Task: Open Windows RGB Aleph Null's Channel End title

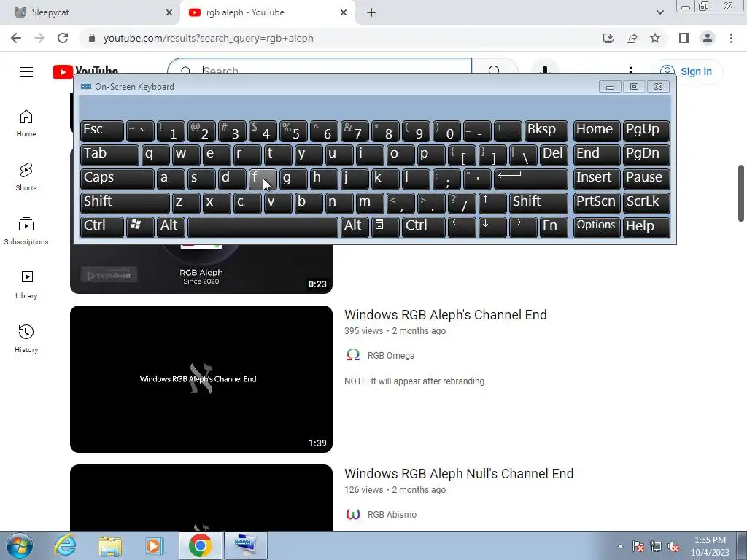Action: 459,474
